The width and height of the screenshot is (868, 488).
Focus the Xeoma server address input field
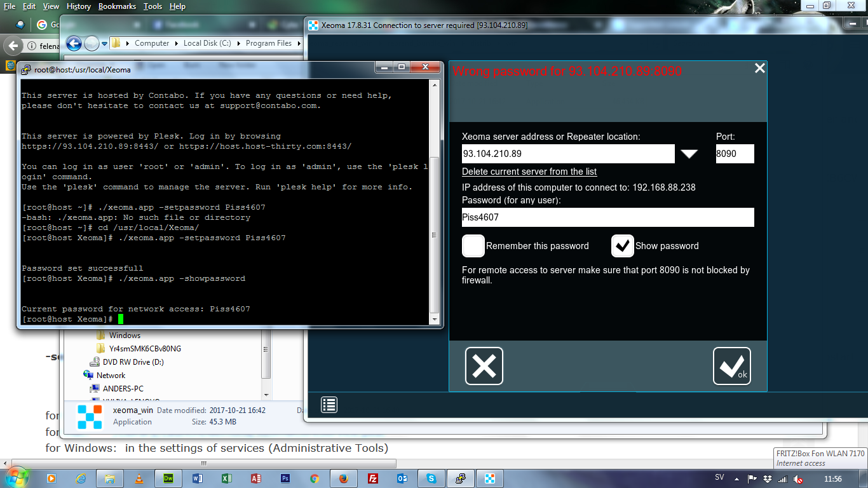pos(568,154)
